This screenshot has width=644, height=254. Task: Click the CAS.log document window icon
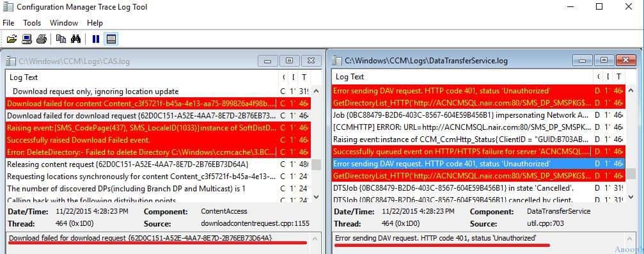[x=12, y=61]
